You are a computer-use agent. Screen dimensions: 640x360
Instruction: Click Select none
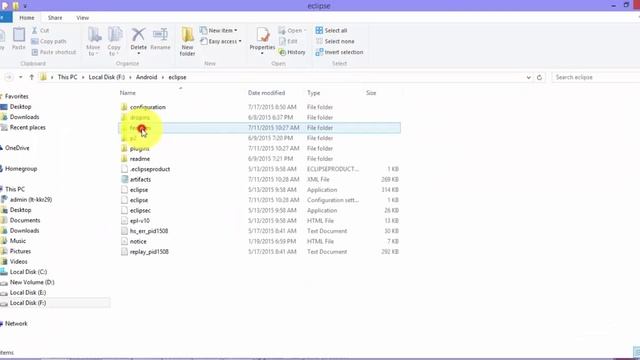pyautogui.click(x=335, y=41)
